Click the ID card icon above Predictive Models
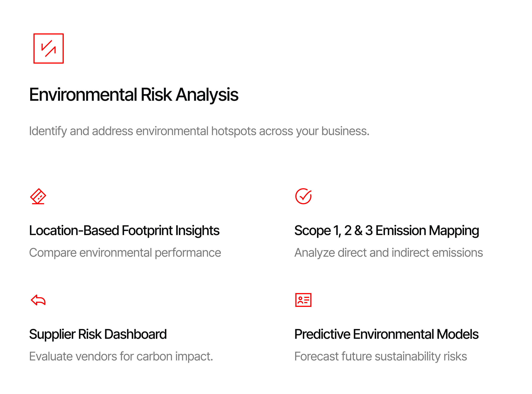 click(x=303, y=300)
